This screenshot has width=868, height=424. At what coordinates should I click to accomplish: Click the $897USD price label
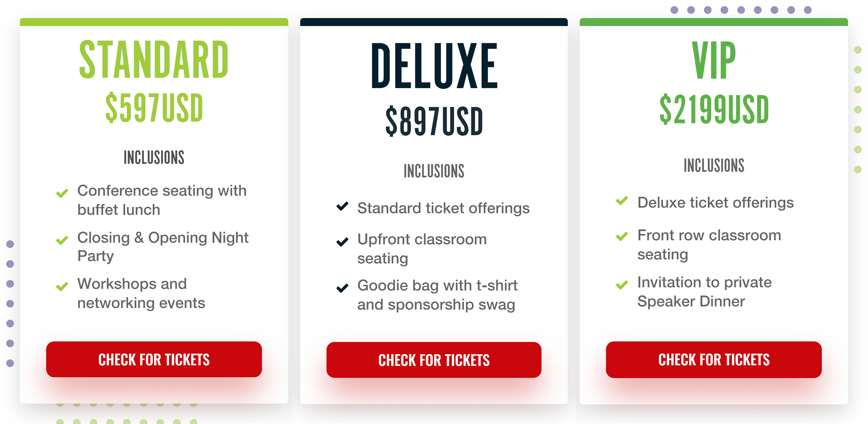pyautogui.click(x=434, y=120)
